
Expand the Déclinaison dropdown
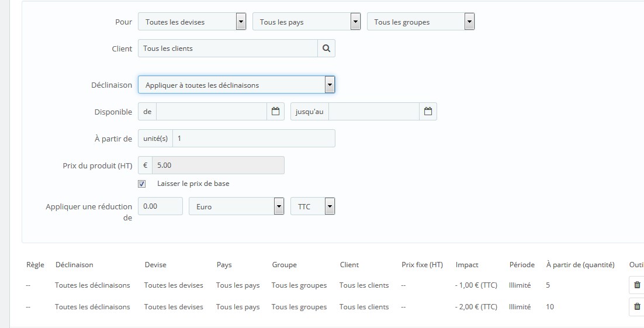pos(237,85)
